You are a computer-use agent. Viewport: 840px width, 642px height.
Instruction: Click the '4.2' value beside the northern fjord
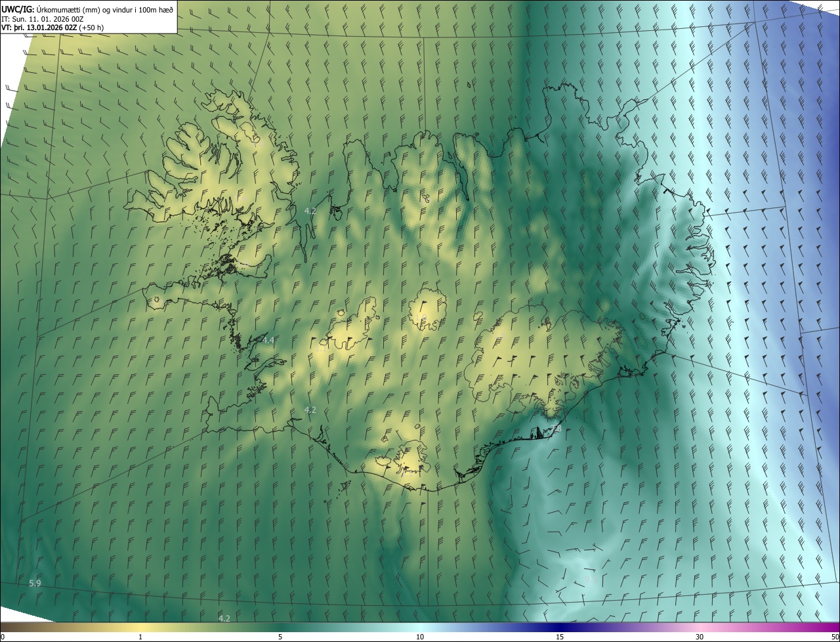click(310, 211)
